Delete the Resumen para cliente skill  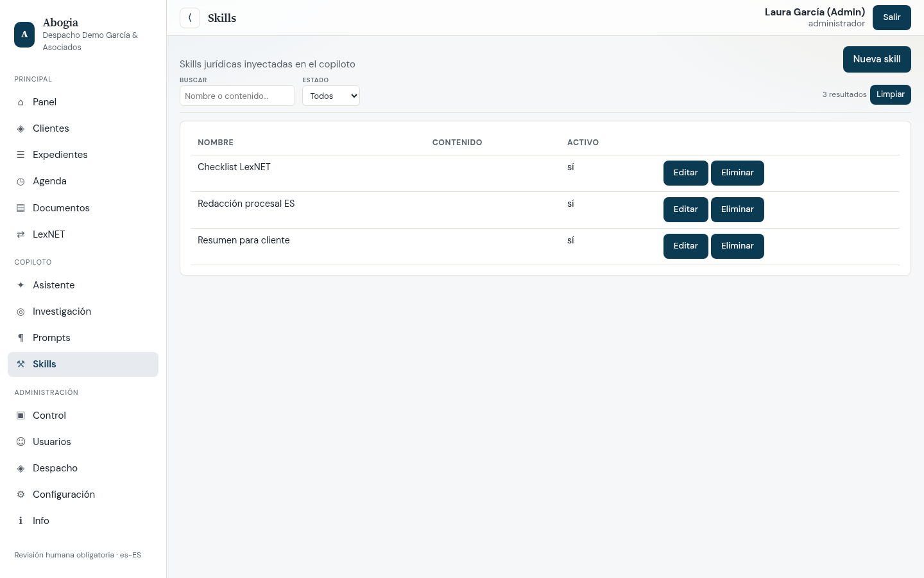coord(737,246)
